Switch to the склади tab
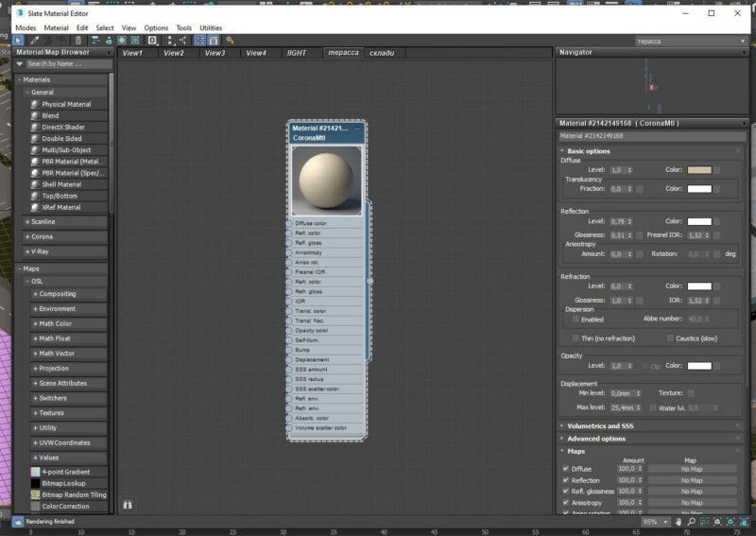The width and height of the screenshot is (756, 536). (382, 53)
